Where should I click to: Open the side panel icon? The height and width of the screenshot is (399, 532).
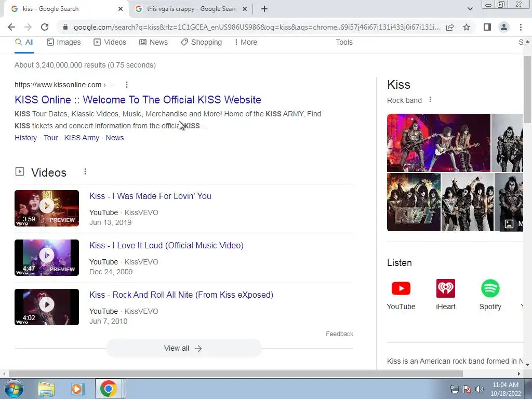pos(487,27)
